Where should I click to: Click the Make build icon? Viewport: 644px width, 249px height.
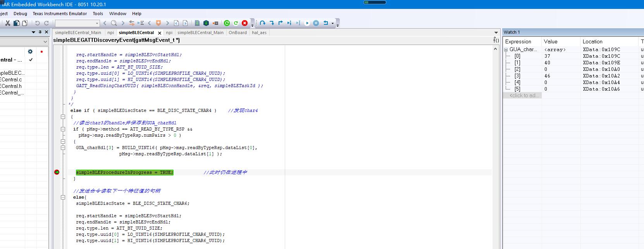click(206, 23)
